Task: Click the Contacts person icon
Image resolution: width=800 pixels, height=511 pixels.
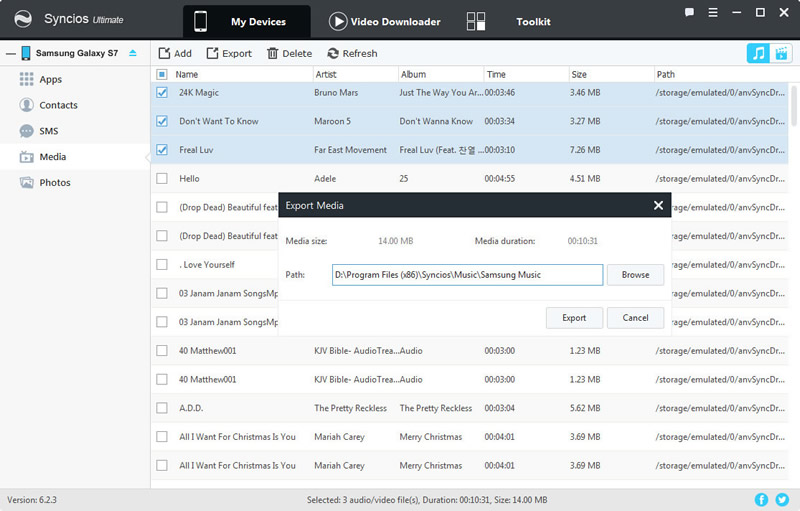Action: (x=27, y=105)
